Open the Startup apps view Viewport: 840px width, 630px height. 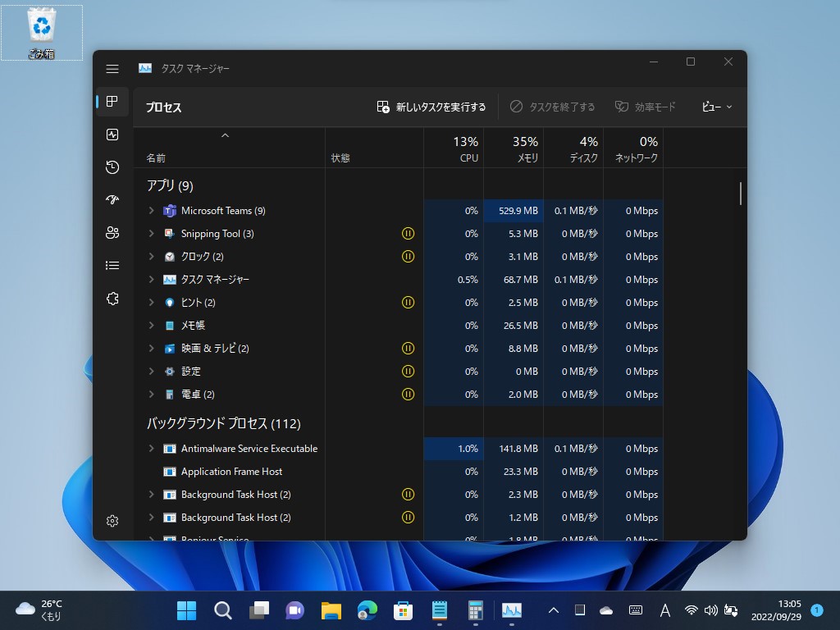[112, 199]
